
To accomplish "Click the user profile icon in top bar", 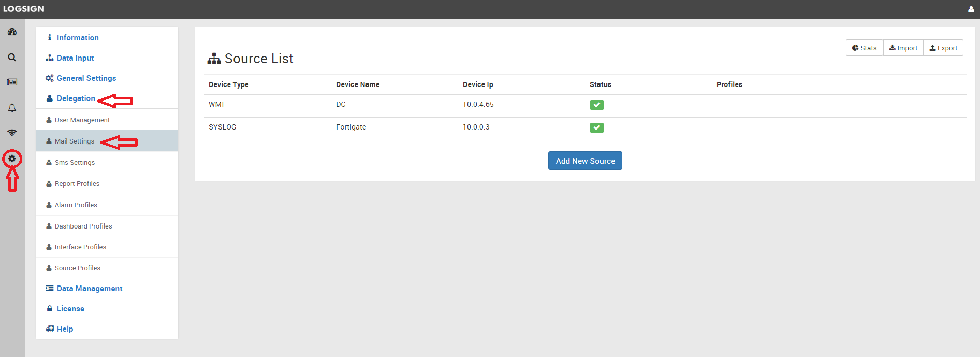I will pyautogui.click(x=971, y=9).
